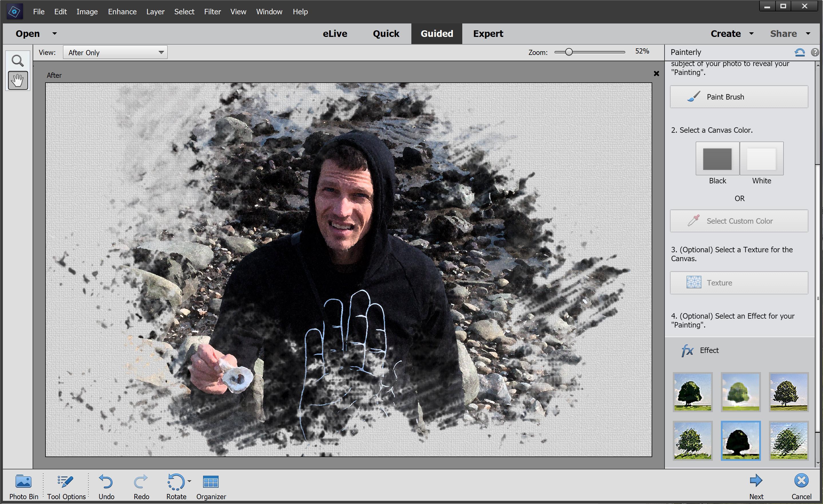This screenshot has width=823, height=504.
Task: Expand the Open dropdown arrow
Action: 53,33
